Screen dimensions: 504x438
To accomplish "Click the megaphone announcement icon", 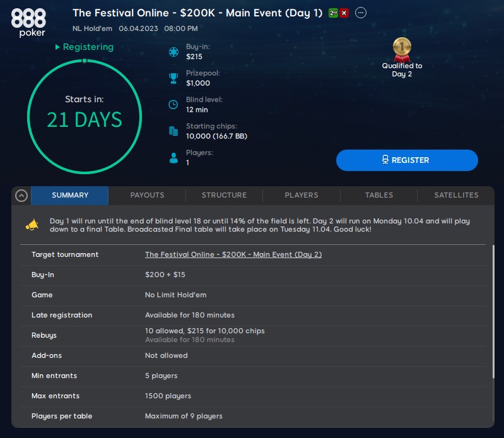I will pyautogui.click(x=32, y=225).
